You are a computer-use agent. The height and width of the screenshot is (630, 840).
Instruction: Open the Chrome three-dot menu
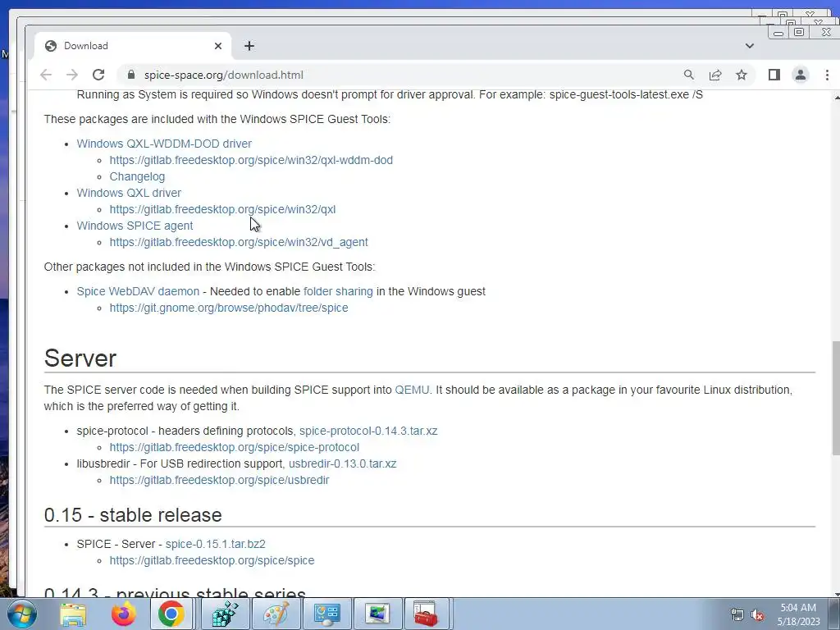click(x=827, y=75)
